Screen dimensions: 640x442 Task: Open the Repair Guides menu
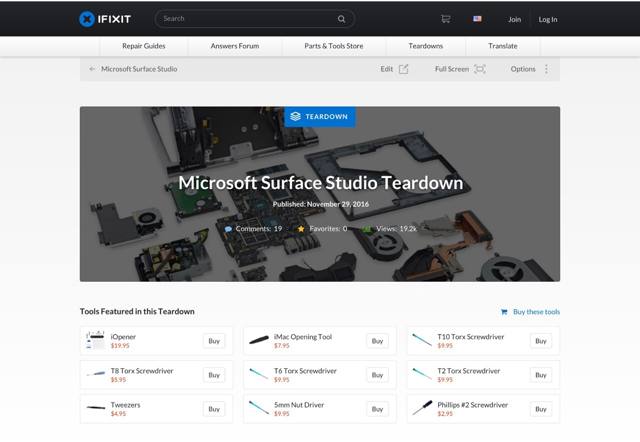tap(144, 46)
